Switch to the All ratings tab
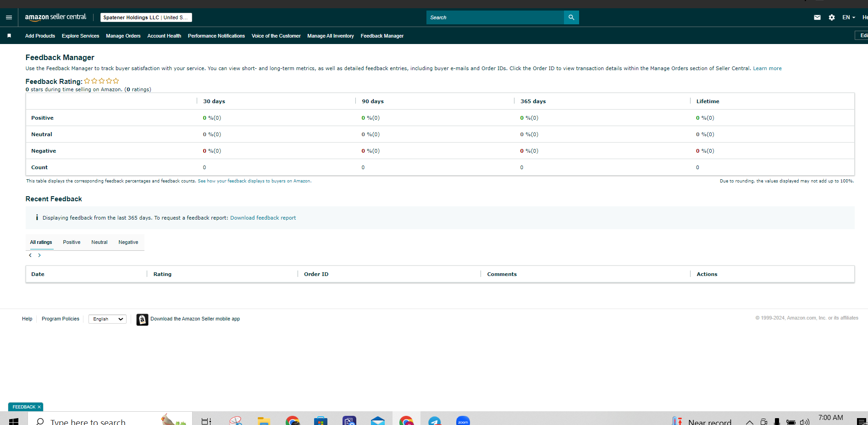 point(41,242)
